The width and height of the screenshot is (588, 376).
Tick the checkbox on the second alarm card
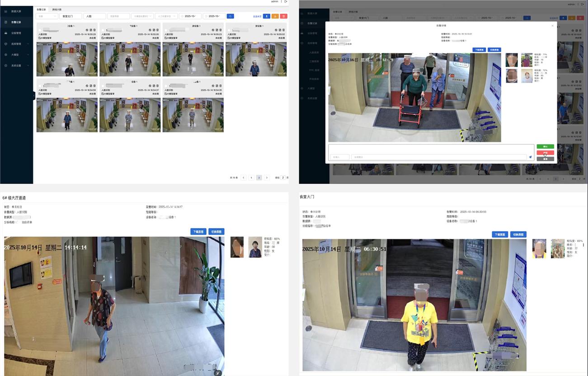(103, 30)
